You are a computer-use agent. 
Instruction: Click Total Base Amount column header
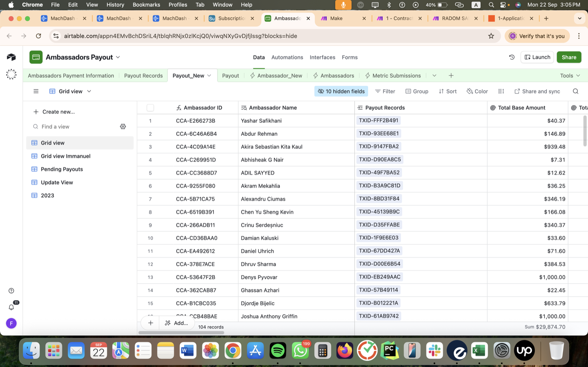(x=528, y=108)
